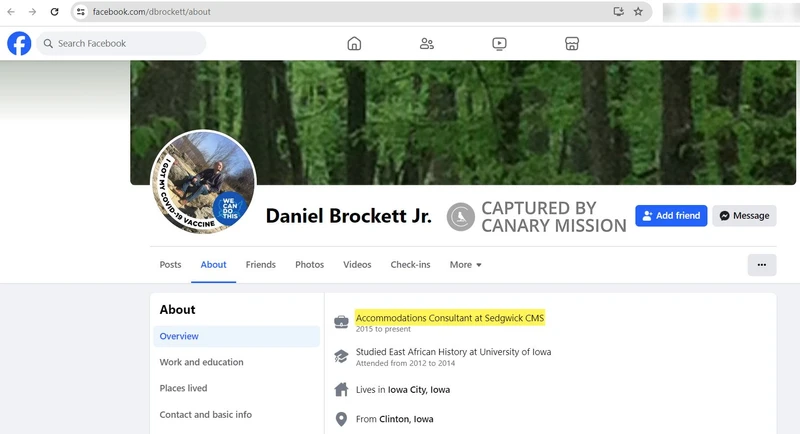
Task: Open the Video icon in top navigation
Action: 499,44
